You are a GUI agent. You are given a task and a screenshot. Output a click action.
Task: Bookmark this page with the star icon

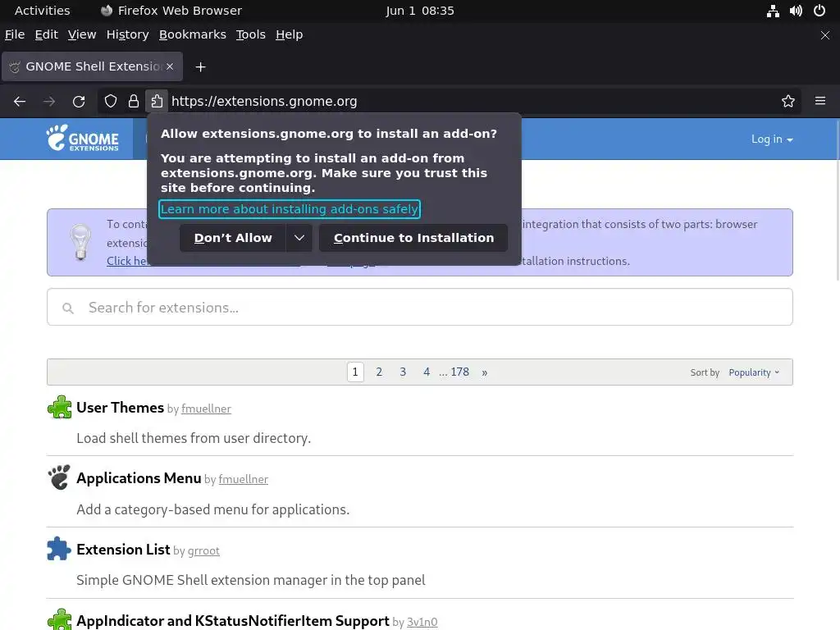click(788, 101)
